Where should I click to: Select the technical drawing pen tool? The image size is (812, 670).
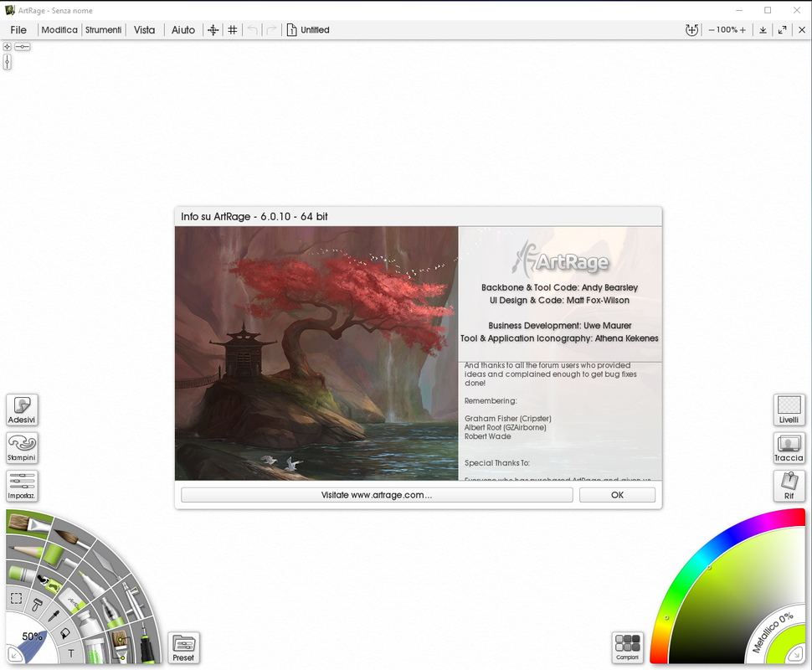click(147, 645)
